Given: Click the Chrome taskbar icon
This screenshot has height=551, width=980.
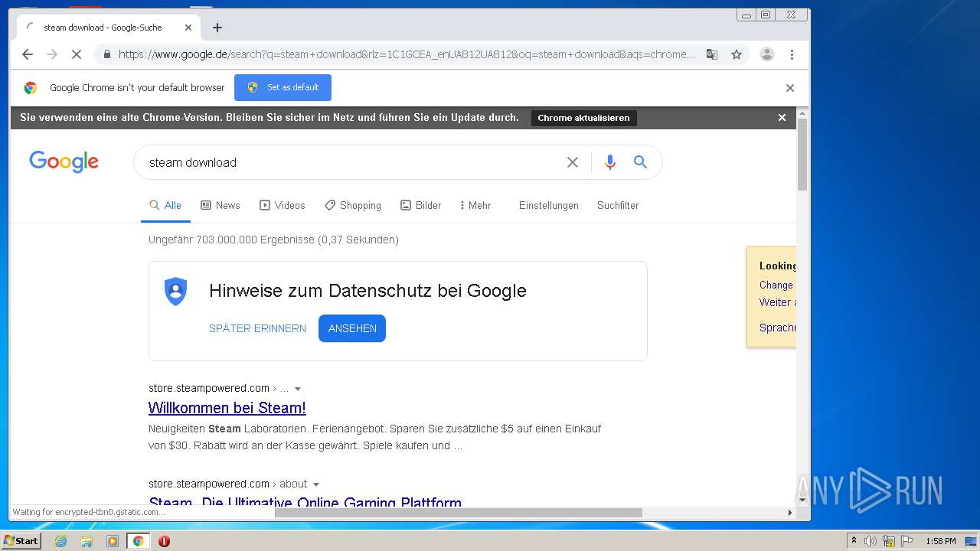Looking at the screenshot, I should (x=138, y=541).
